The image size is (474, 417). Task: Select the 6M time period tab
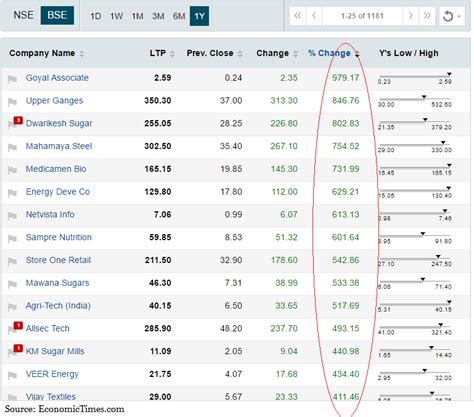[x=179, y=16]
